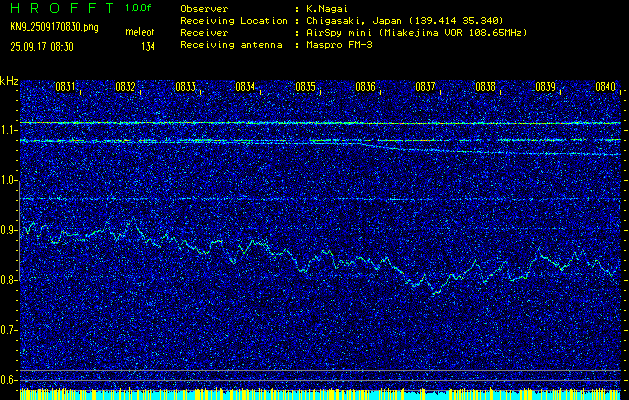Click the 'Observer' field label
Viewport: 629px width, 400px height.
[x=204, y=8]
